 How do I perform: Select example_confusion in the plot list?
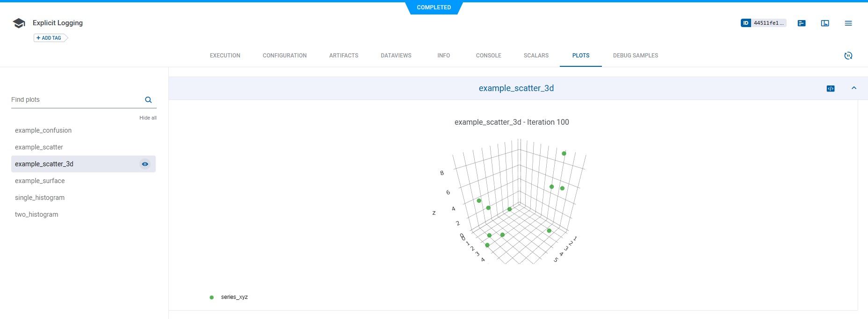click(43, 130)
